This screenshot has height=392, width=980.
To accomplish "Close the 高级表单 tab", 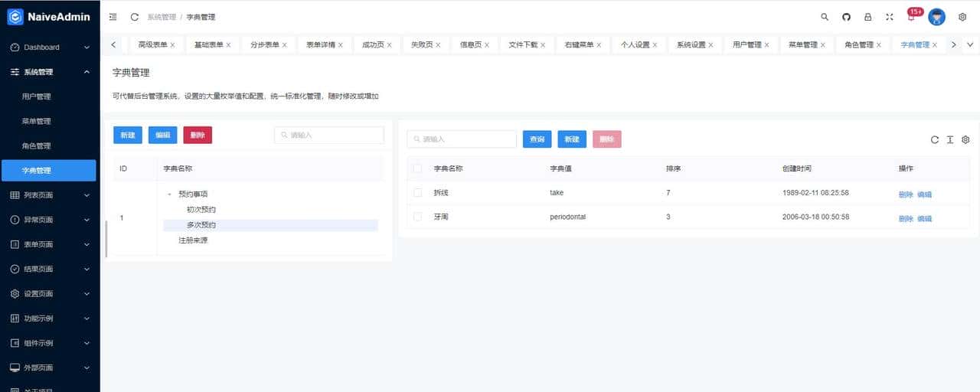I will (172, 45).
